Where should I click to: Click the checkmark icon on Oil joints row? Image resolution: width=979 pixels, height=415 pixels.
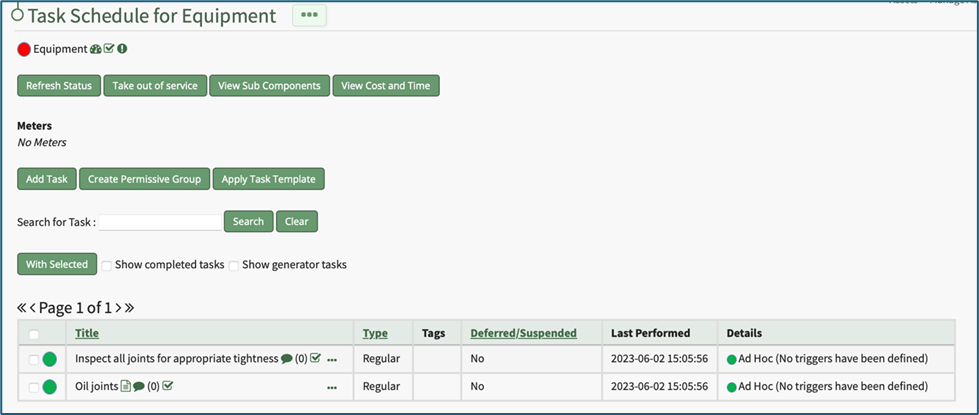click(x=168, y=386)
